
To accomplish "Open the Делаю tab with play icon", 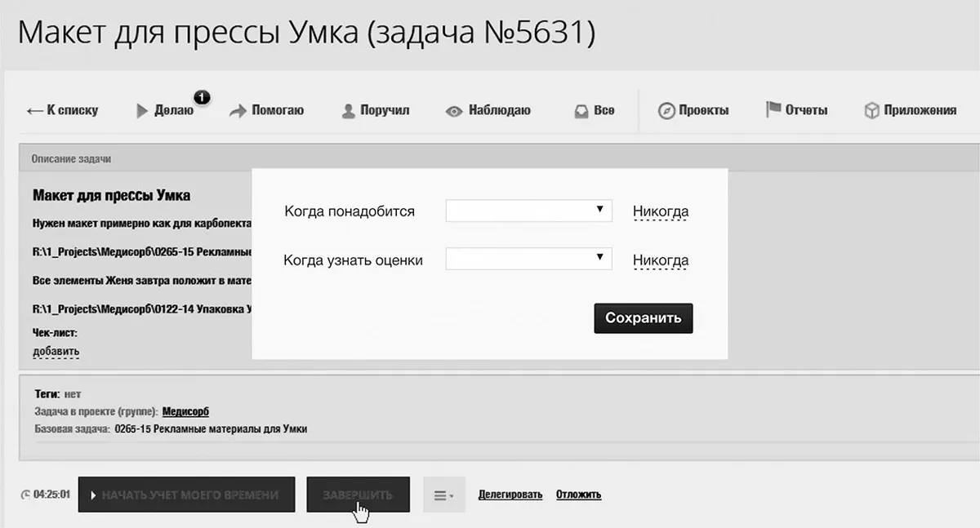I will (x=165, y=110).
